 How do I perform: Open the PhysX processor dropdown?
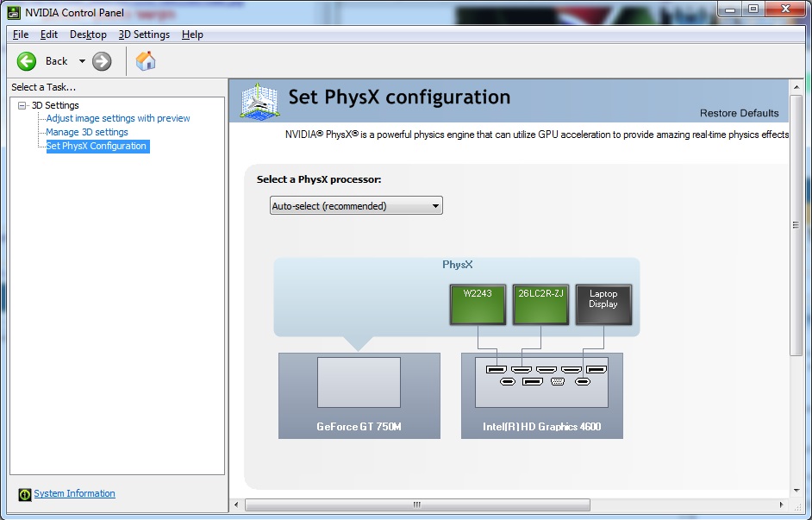click(356, 206)
